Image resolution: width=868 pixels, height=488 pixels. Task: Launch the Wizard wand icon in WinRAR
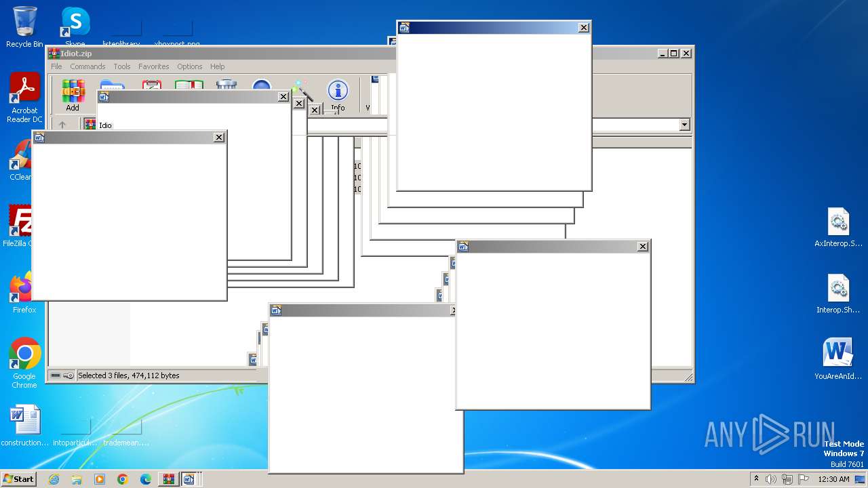302,90
